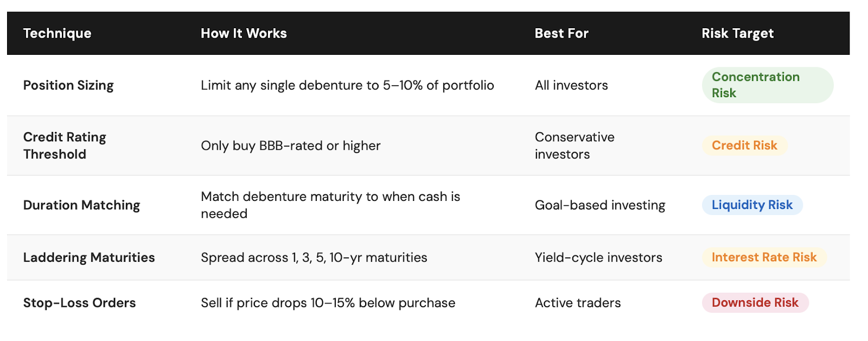Select the How It Works column header

(244, 34)
